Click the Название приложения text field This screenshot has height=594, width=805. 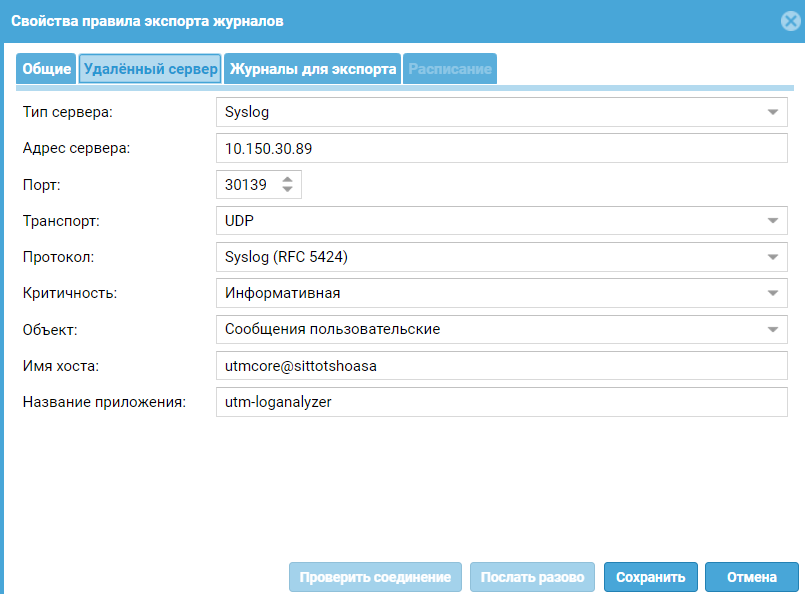(500, 402)
